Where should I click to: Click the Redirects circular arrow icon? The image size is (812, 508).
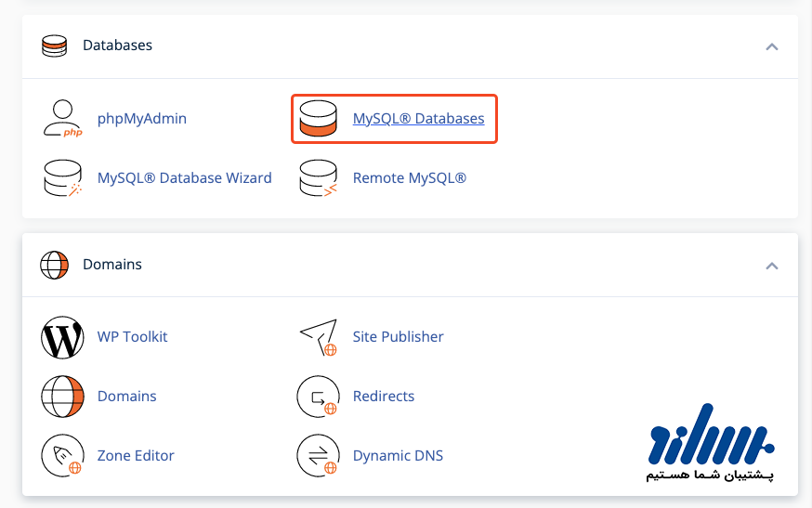coord(318,397)
